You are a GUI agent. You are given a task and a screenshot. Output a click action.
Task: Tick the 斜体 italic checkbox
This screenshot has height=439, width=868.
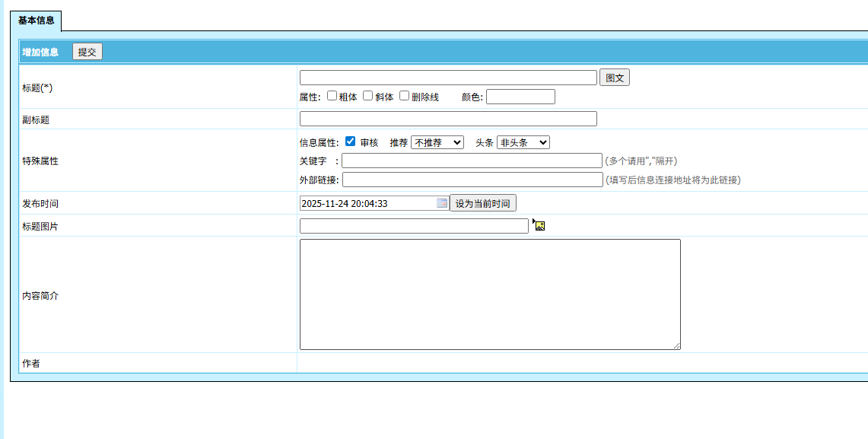pos(368,96)
